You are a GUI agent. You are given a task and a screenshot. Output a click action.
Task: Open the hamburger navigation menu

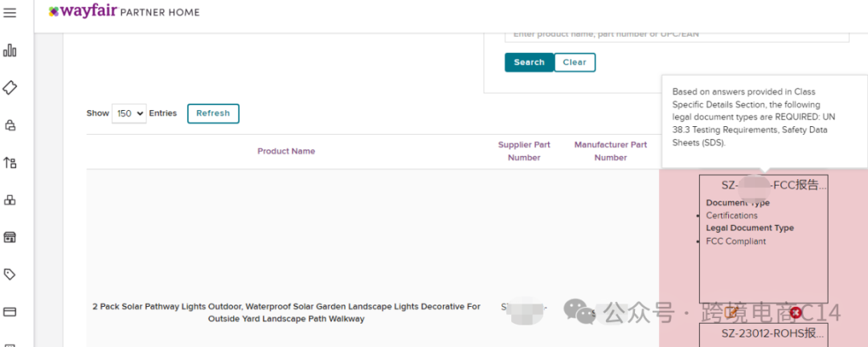pyautogui.click(x=10, y=13)
